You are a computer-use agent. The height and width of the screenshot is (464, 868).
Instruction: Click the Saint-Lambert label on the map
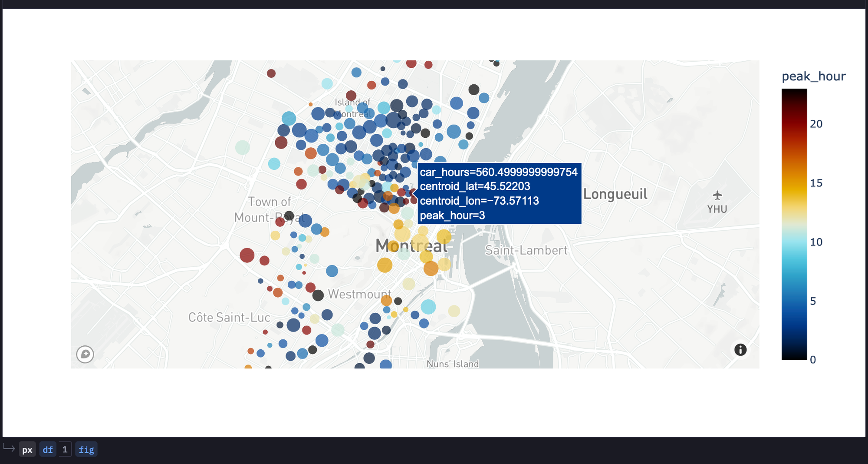coord(526,250)
